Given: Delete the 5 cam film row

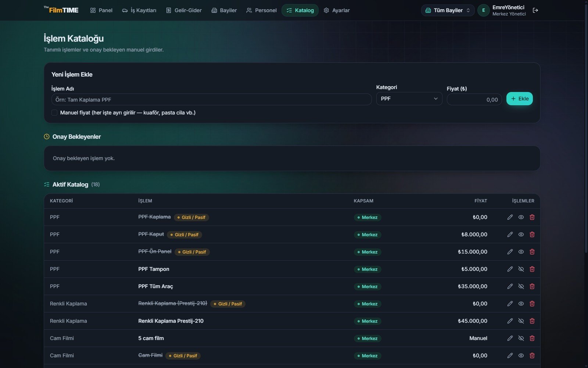Looking at the screenshot, I should (x=532, y=338).
